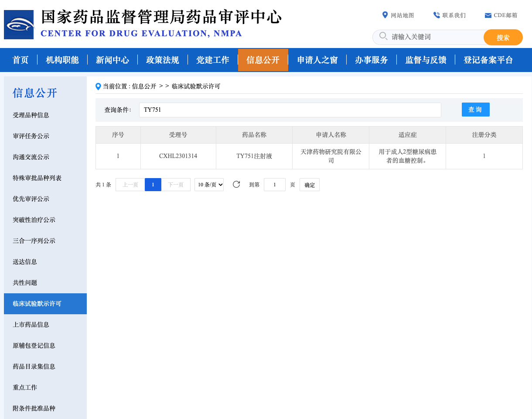Screen dimensions: 532x419
Task: Click the refresh icon beside pagination
Action: [x=236, y=184]
